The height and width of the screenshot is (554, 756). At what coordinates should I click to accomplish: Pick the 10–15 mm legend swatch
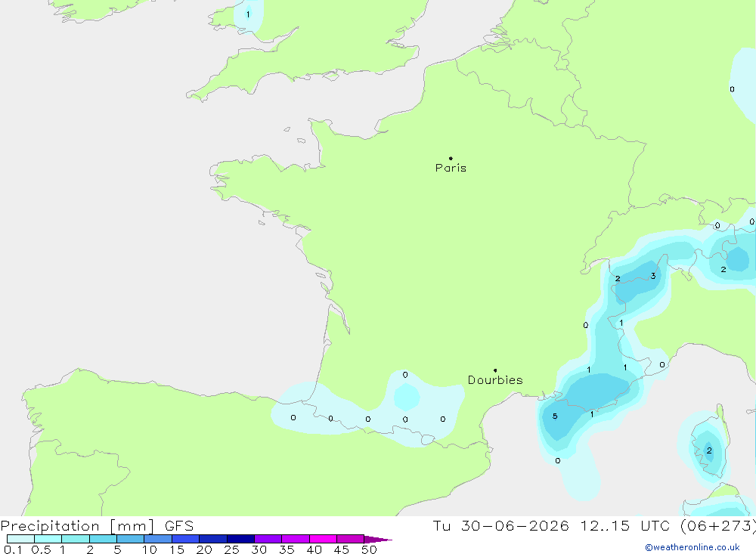(x=158, y=539)
